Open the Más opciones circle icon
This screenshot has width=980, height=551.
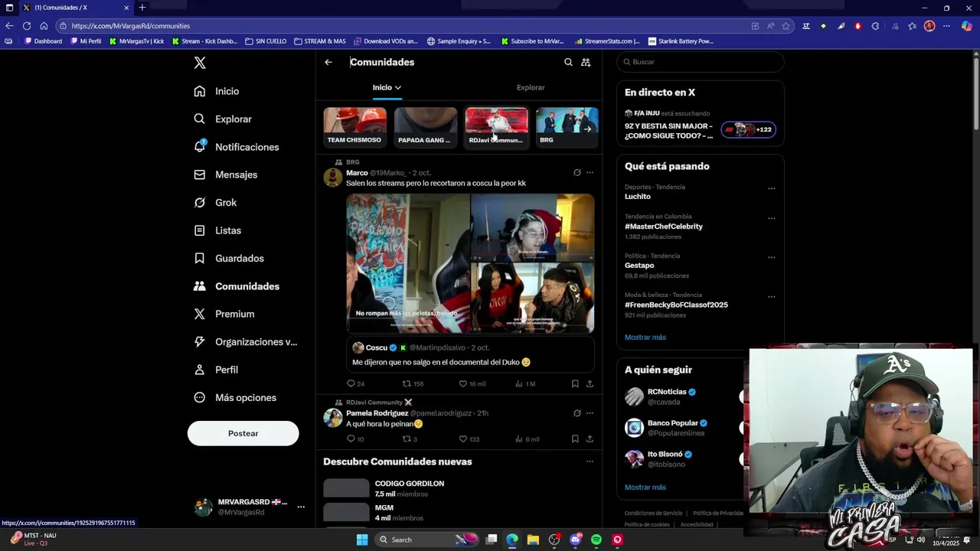[x=200, y=397]
